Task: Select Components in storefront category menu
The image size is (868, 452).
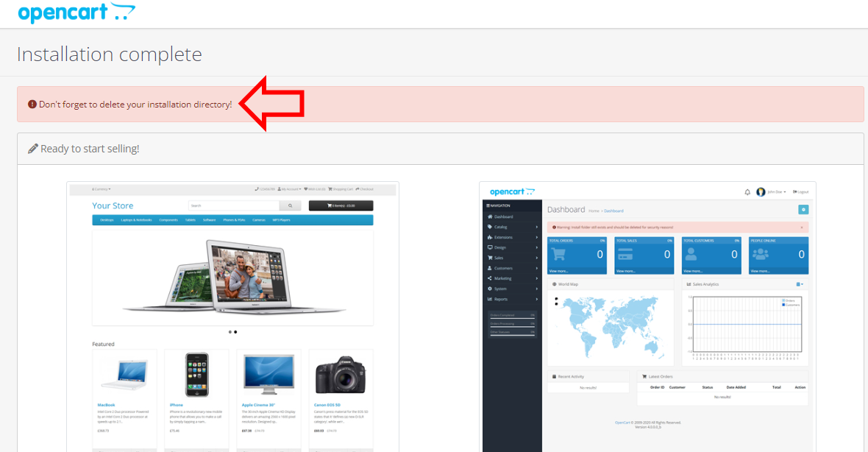Action: (168, 220)
